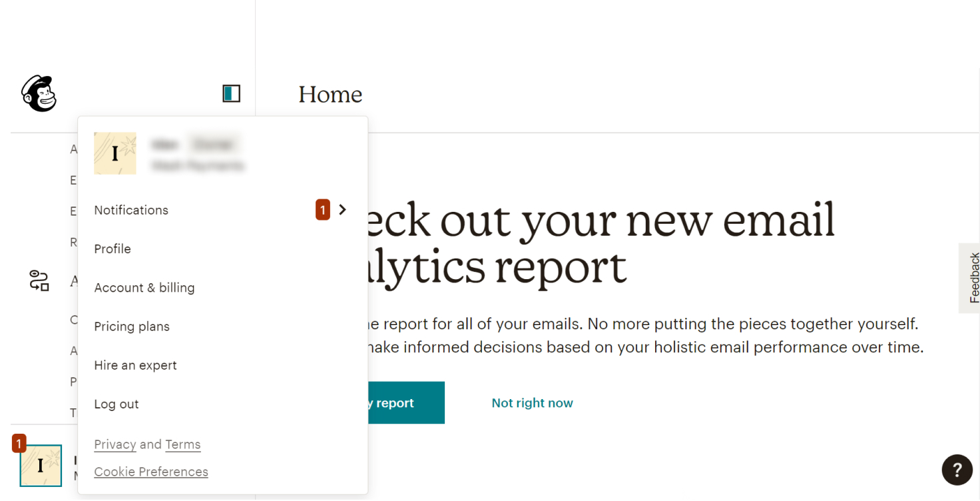Log out of the account
The image size is (980, 501).
pos(117,404)
